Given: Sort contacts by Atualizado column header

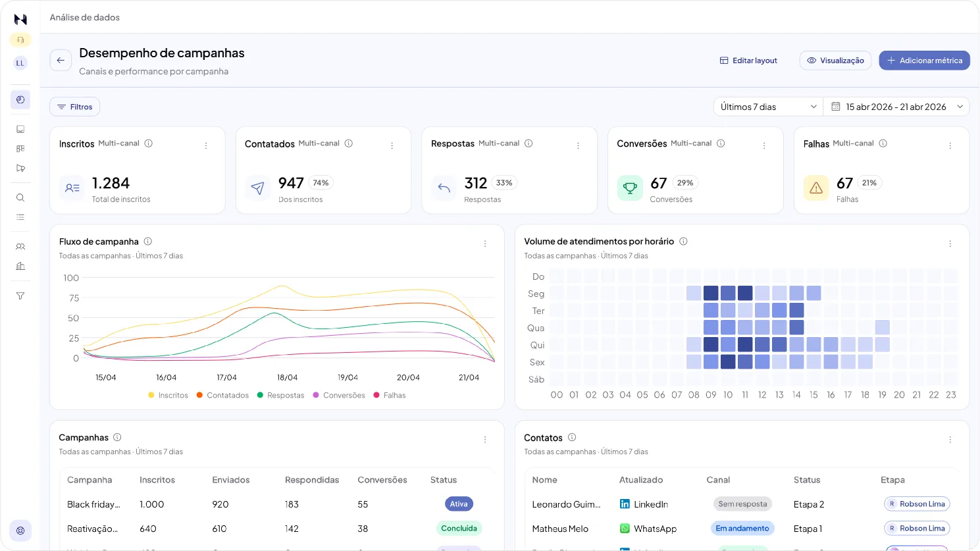Looking at the screenshot, I should click(x=641, y=480).
